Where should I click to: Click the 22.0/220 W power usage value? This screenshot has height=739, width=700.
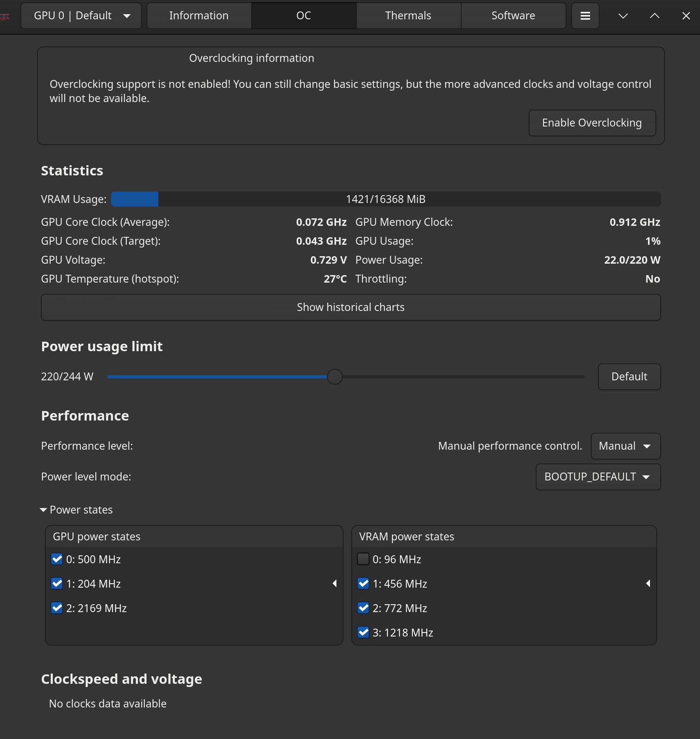coord(632,260)
